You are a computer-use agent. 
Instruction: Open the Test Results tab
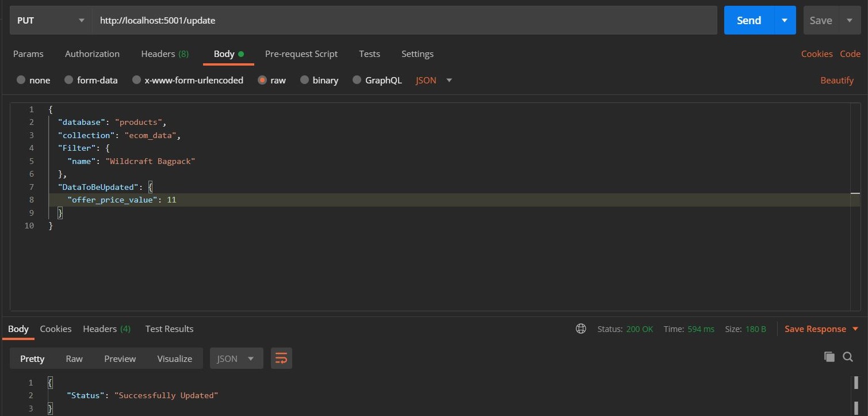pyautogui.click(x=169, y=329)
